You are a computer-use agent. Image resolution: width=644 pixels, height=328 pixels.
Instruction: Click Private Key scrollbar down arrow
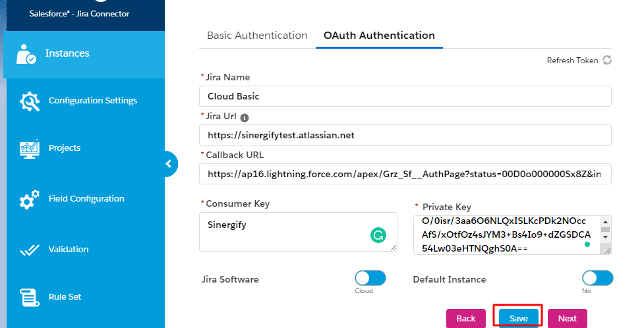[x=605, y=237]
